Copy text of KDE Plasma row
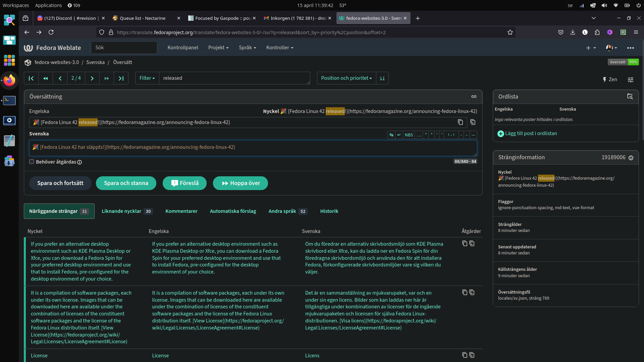Image resolution: width=644 pixels, height=362 pixels. pyautogui.click(x=465, y=243)
